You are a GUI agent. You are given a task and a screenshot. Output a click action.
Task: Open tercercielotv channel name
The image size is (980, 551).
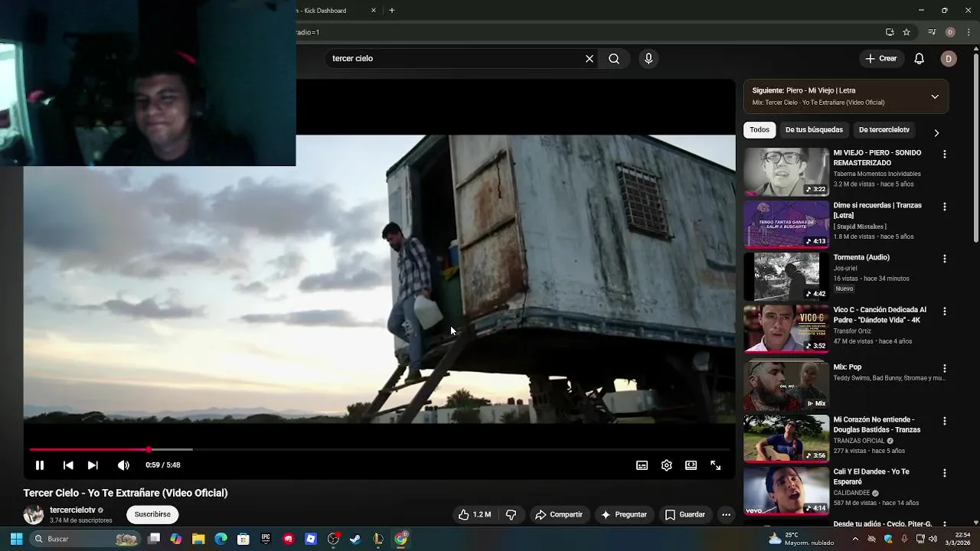pyautogui.click(x=73, y=510)
